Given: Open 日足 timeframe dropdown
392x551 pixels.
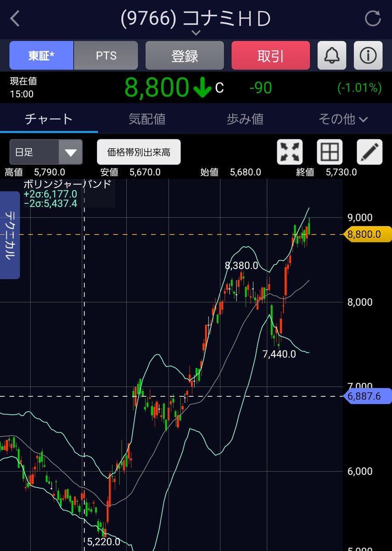Looking at the screenshot, I should pos(46,152).
